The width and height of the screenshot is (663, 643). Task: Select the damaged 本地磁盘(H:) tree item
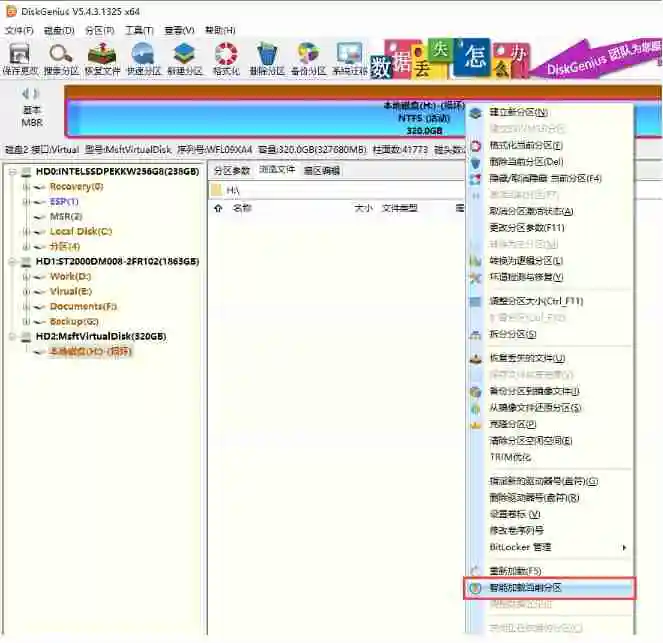[x=90, y=352]
